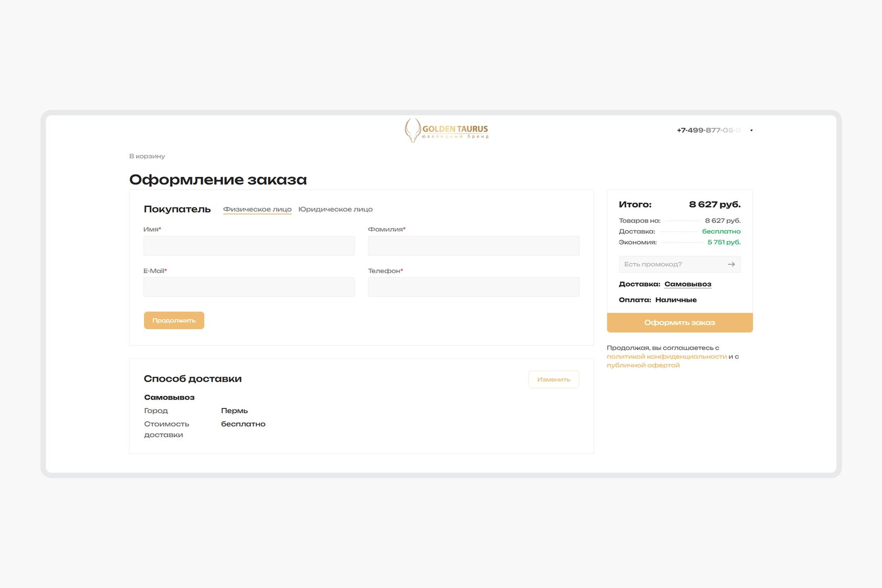Viewport: 882px width, 588px height.
Task: Switch to the Юридическое лицо tab
Action: 335,209
